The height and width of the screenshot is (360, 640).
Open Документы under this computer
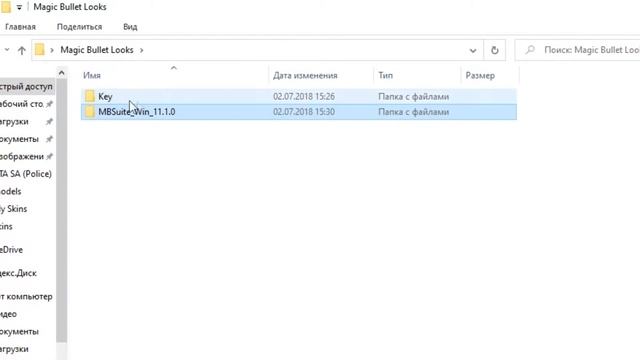point(19,331)
